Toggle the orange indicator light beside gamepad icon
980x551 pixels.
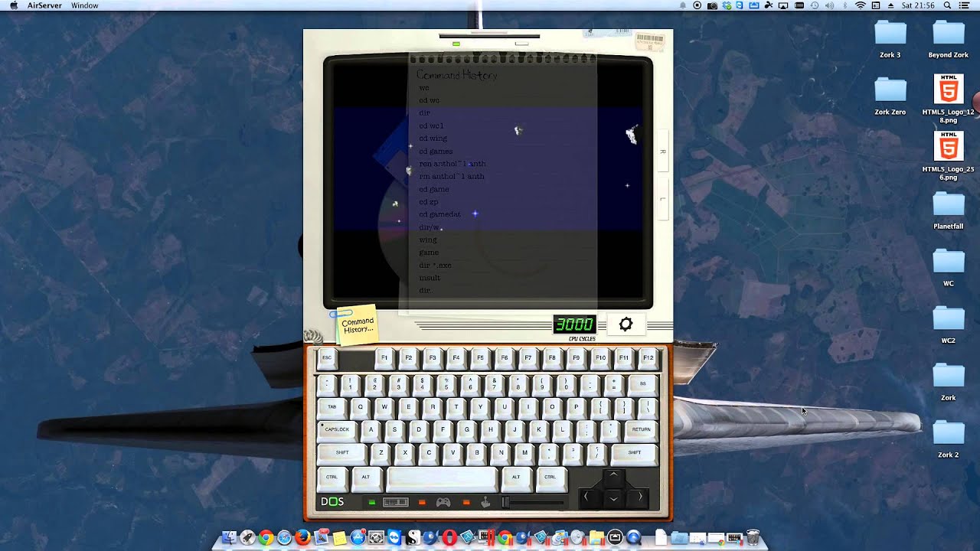tap(421, 502)
